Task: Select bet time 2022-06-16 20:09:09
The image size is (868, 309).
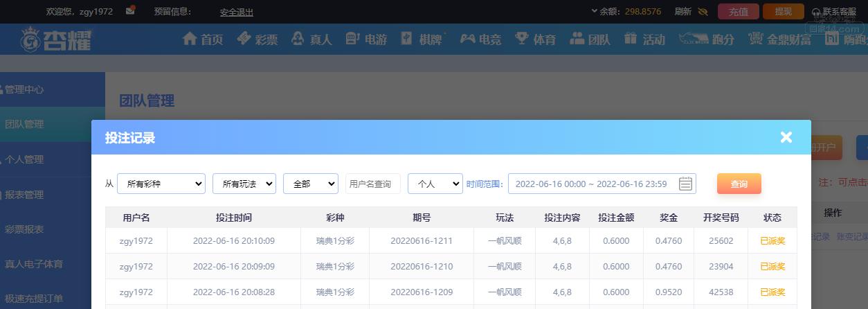Action: click(x=234, y=267)
